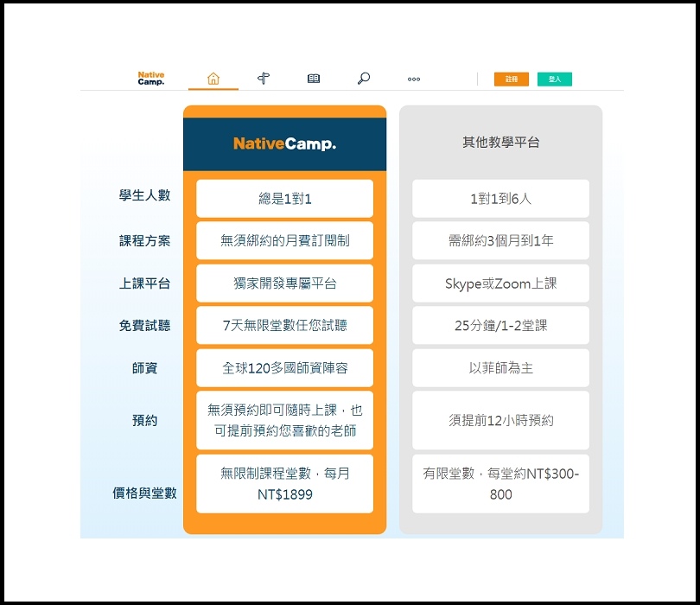The height and width of the screenshot is (605, 700).
Task: Click the 預約 row label
Action: click(144, 420)
